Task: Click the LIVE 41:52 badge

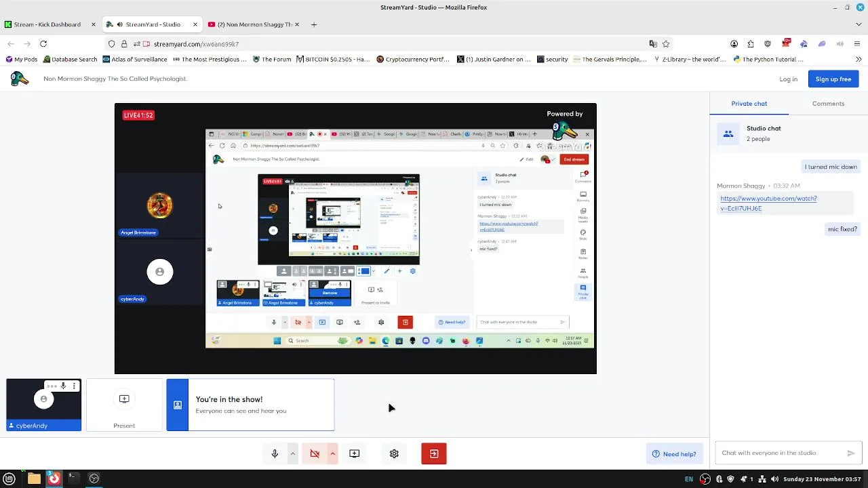Action: tap(138, 115)
